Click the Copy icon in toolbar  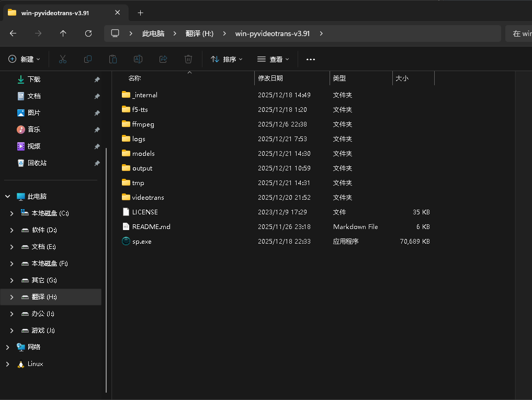(88, 59)
